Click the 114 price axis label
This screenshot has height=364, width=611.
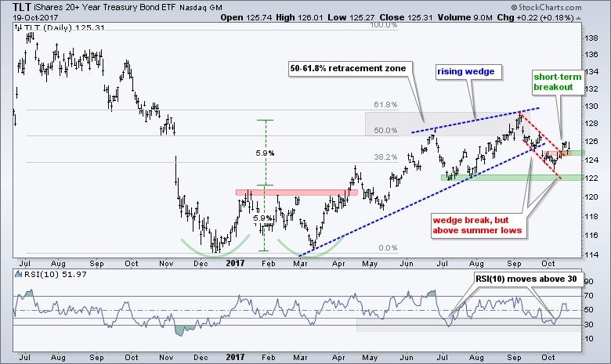(591, 254)
